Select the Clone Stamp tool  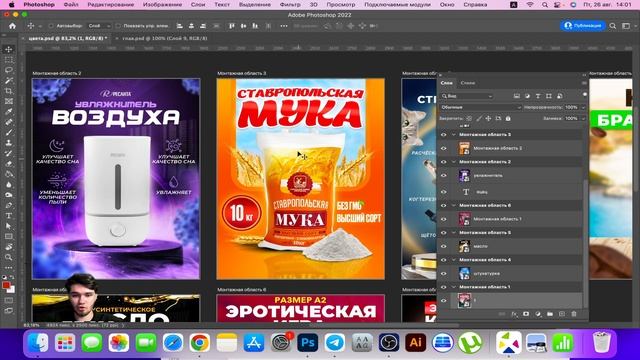coord(9,143)
